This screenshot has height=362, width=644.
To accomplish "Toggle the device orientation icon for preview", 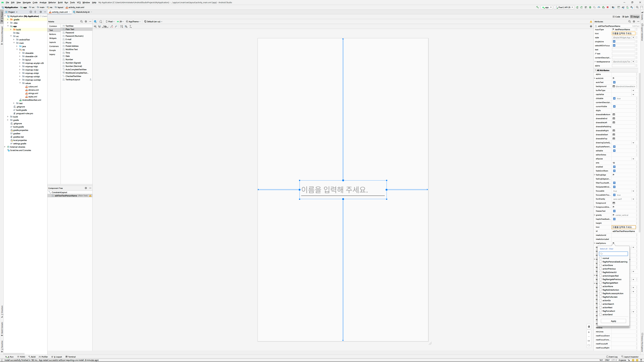I will 100,21.
